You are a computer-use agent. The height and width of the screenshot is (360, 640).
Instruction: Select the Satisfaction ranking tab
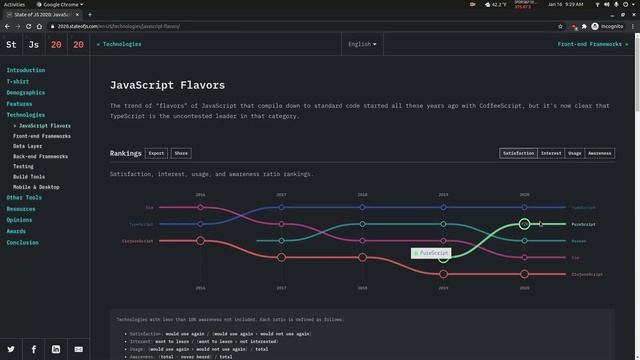click(x=518, y=153)
